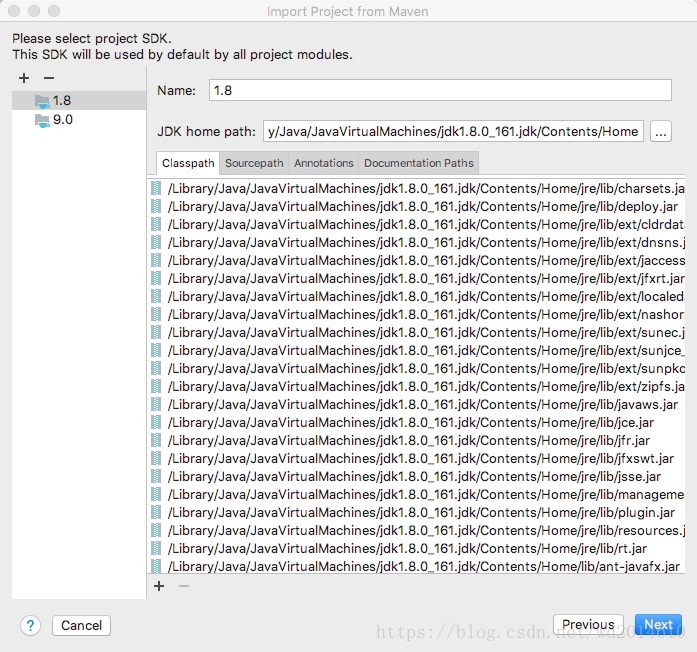Go back with the Previous button
Screen dimensions: 697x652
click(x=588, y=624)
